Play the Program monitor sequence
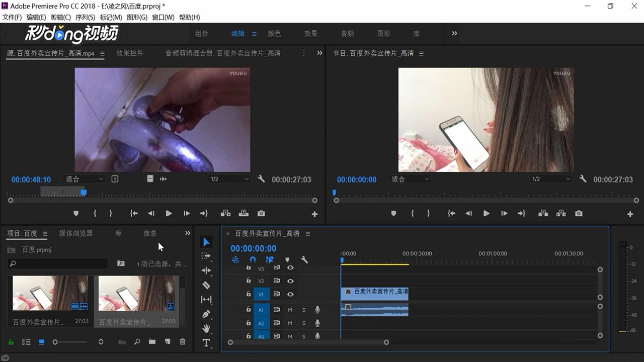 (487, 214)
